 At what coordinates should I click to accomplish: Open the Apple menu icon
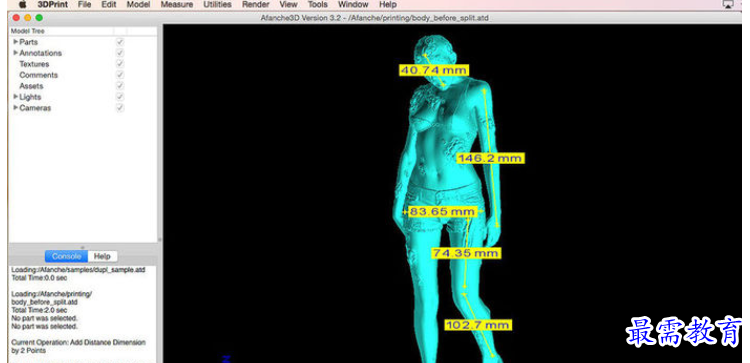click(x=22, y=4)
